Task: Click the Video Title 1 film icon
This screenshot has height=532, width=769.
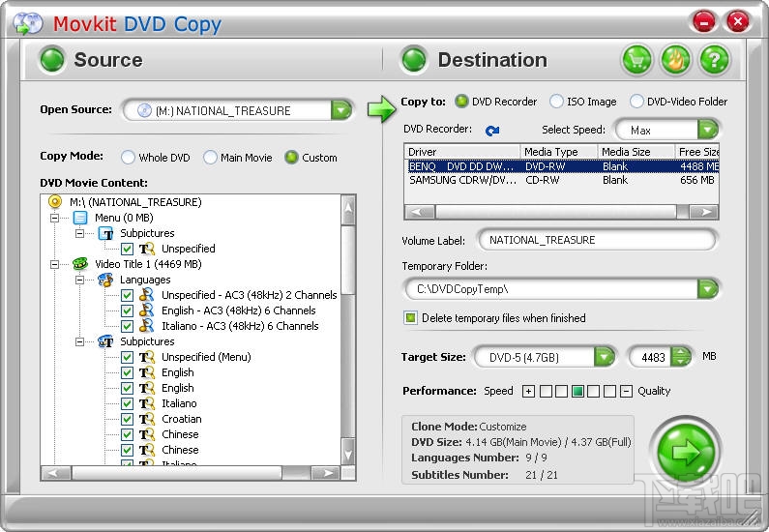Action: [x=80, y=264]
